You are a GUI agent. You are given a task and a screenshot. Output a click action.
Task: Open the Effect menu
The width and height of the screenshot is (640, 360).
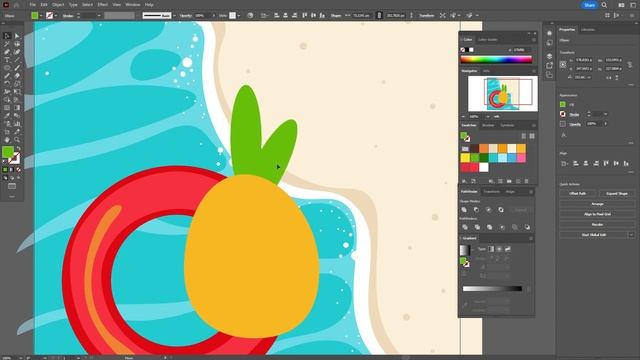point(102,5)
